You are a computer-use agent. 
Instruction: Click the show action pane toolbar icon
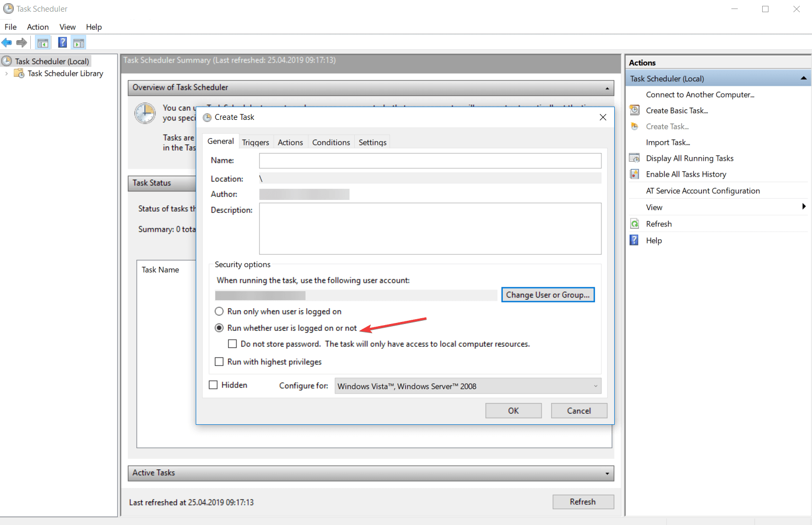click(78, 42)
